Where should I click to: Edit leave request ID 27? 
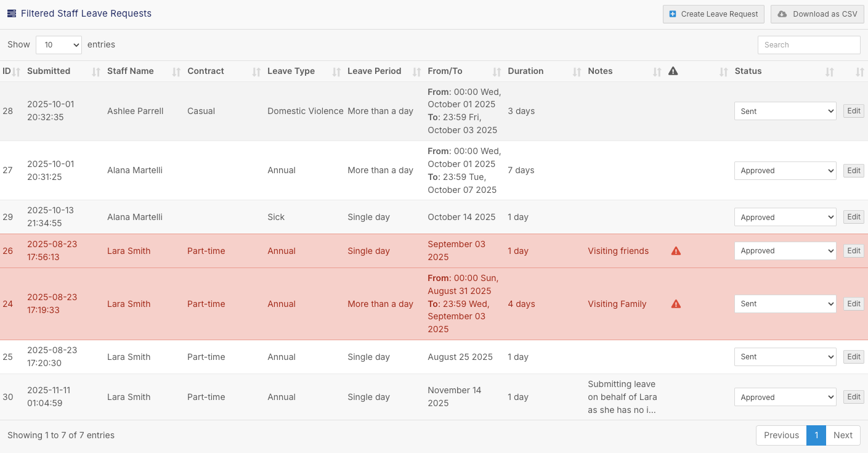[x=854, y=171]
